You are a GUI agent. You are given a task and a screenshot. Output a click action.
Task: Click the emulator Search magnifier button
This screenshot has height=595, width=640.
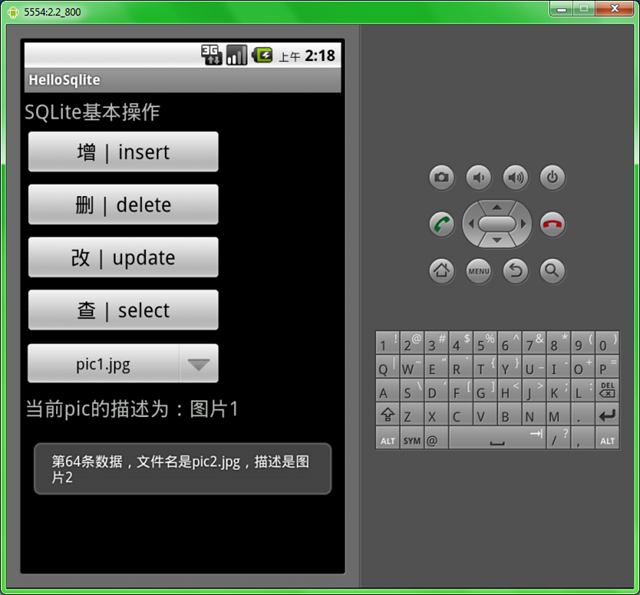(x=552, y=271)
